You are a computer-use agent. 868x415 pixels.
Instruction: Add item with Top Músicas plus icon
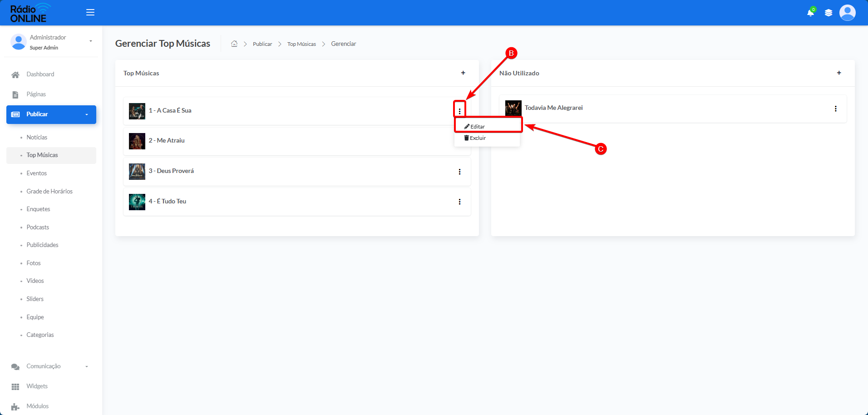[463, 73]
